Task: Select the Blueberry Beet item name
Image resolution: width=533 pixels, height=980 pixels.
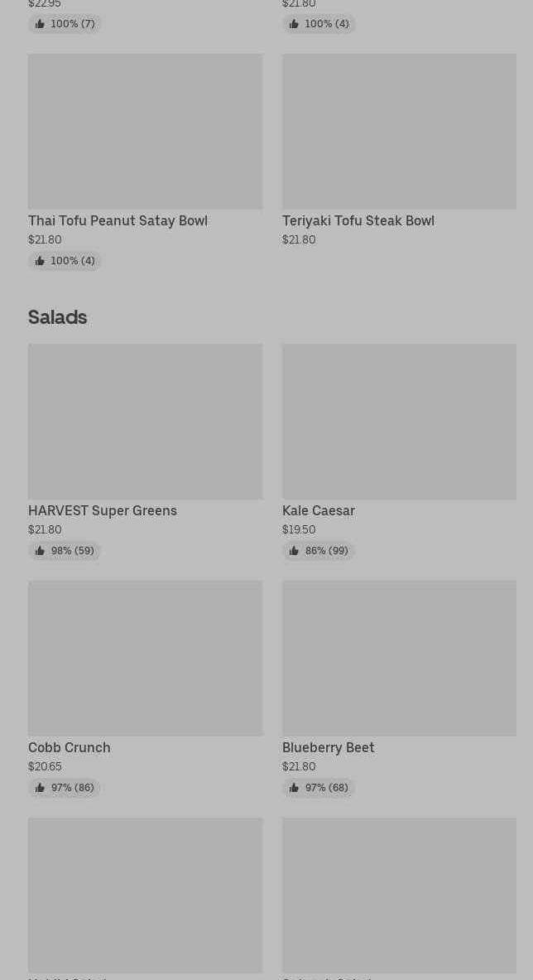Action: click(328, 748)
